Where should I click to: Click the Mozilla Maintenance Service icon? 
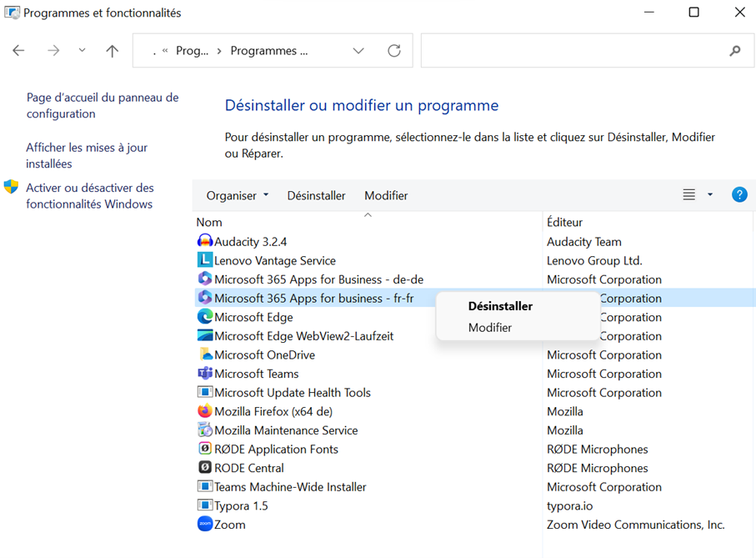[205, 430]
